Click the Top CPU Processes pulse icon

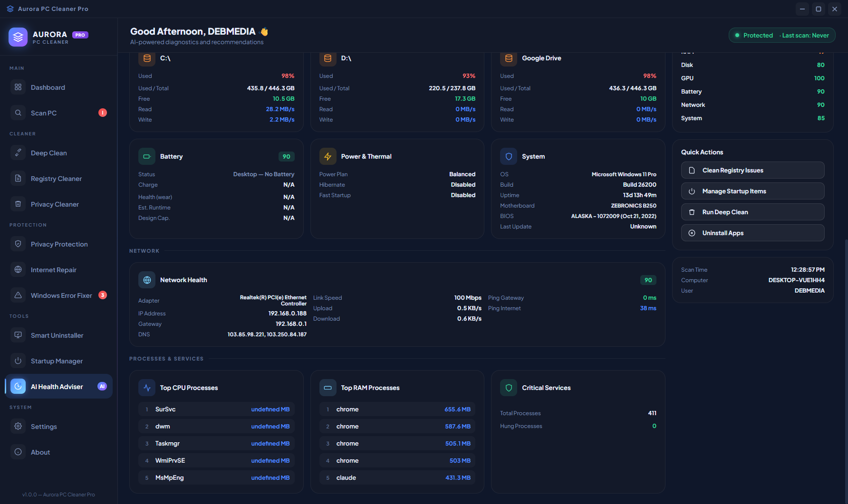[x=147, y=388]
